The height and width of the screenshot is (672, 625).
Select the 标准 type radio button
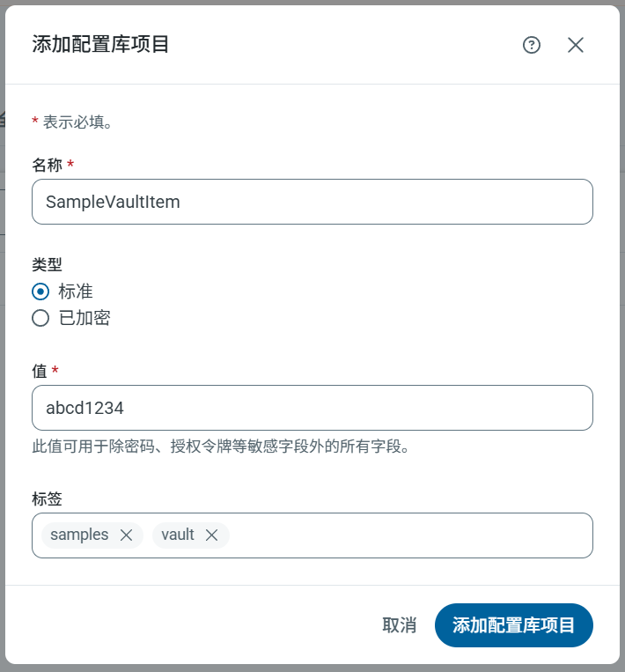tap(40, 292)
